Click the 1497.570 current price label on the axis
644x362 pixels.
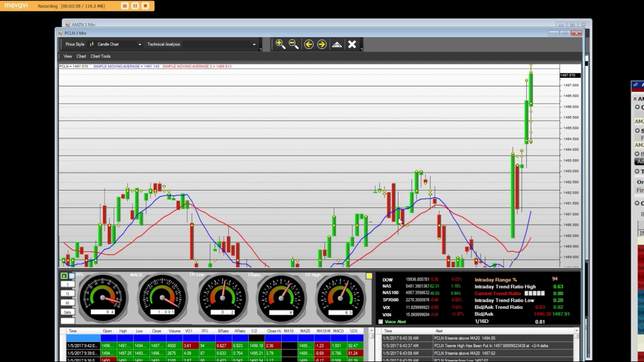click(570, 75)
